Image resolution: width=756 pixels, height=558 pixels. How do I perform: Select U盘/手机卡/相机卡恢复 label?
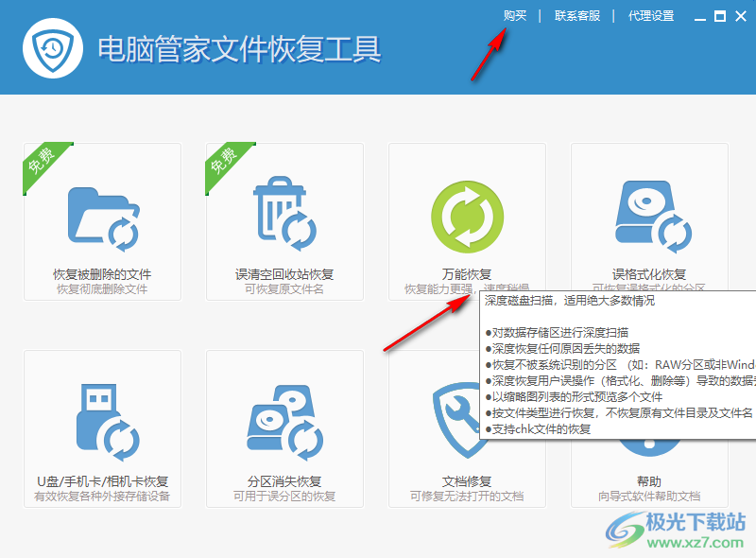pos(102,481)
